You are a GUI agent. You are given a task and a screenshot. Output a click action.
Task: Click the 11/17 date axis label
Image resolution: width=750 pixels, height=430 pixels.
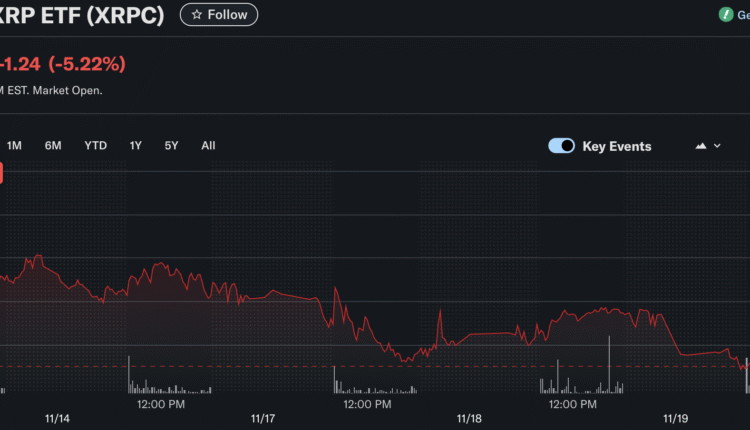tap(262, 418)
